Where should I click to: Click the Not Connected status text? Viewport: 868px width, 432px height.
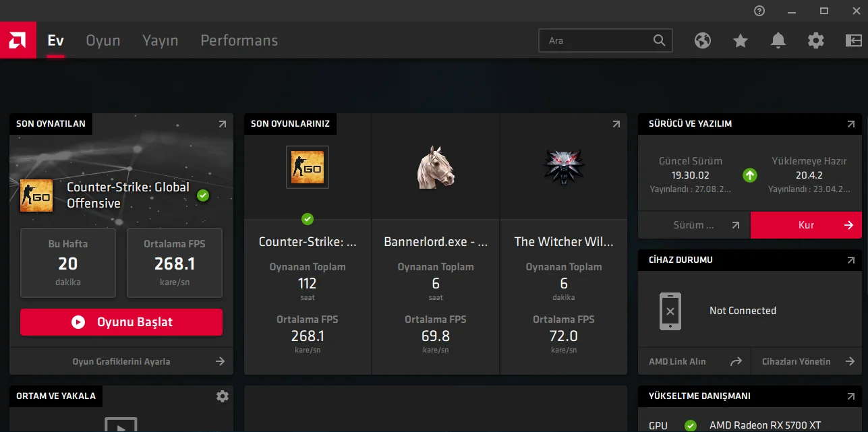point(743,311)
